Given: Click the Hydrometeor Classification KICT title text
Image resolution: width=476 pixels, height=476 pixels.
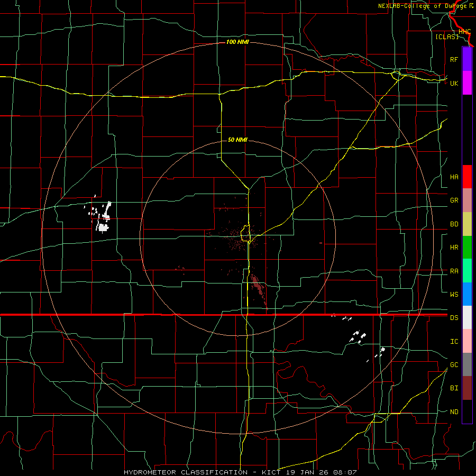Looking at the screenshot, I should pyautogui.click(x=240, y=472).
